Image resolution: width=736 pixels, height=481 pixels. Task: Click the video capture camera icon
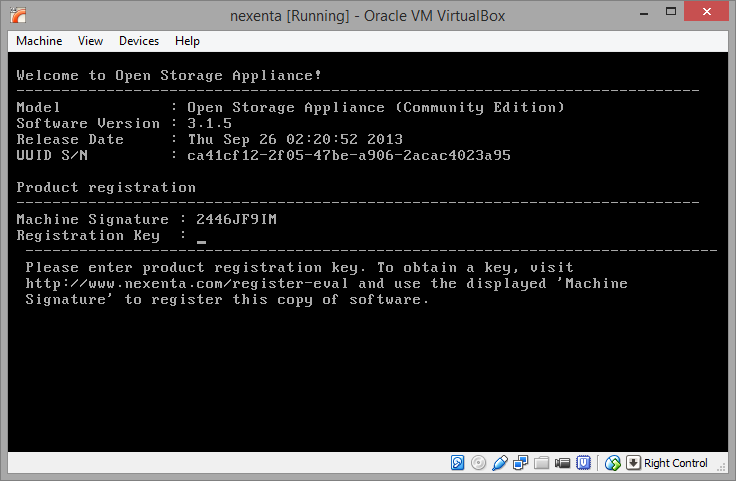coord(562,463)
